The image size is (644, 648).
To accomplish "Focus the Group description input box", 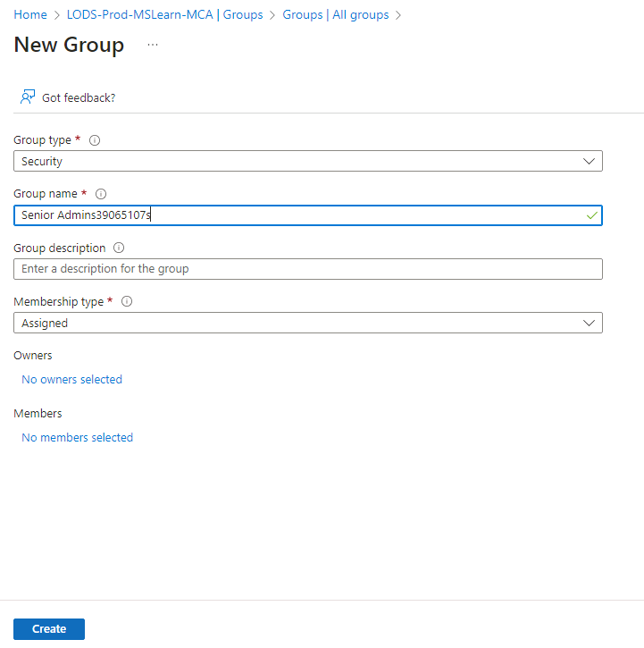I will (307, 269).
